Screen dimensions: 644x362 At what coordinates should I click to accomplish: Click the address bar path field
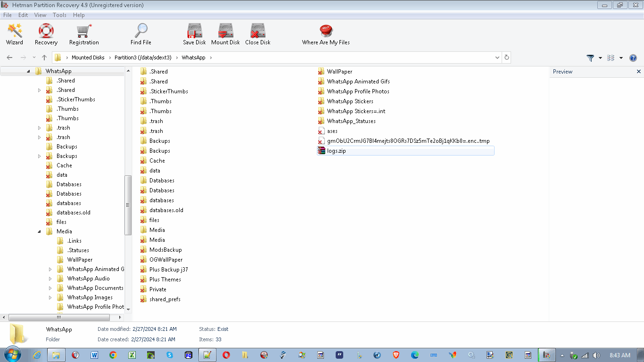(x=276, y=58)
